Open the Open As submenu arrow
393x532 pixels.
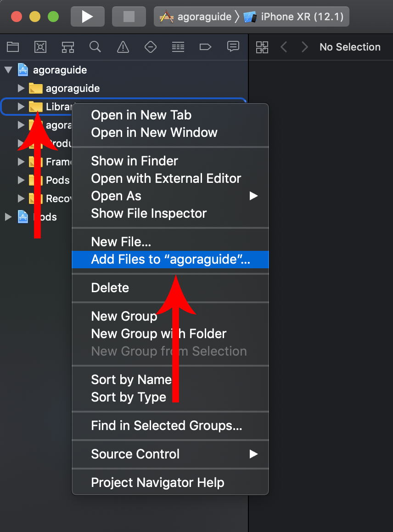[253, 196]
